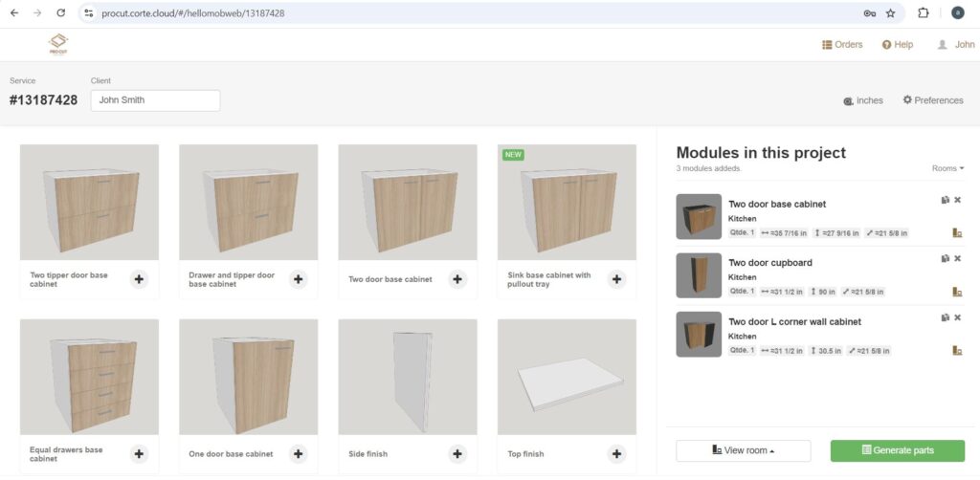
Task: Open the View room dropdown
Action: coord(743,450)
